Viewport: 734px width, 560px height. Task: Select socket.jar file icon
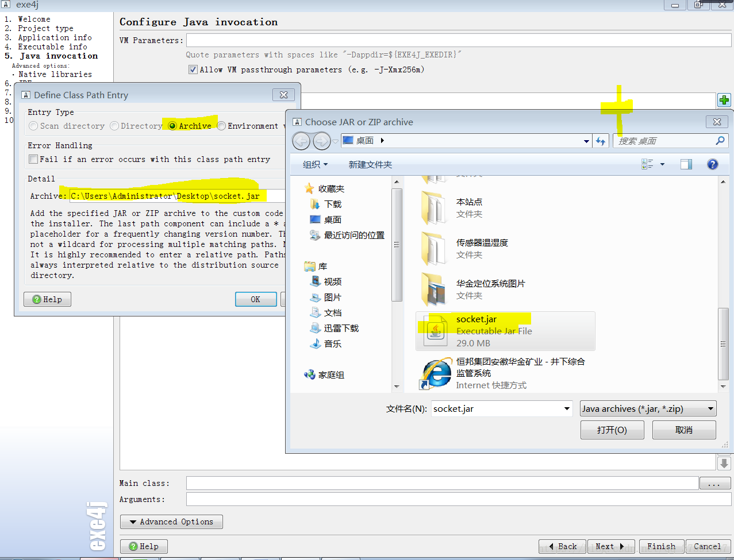point(435,331)
